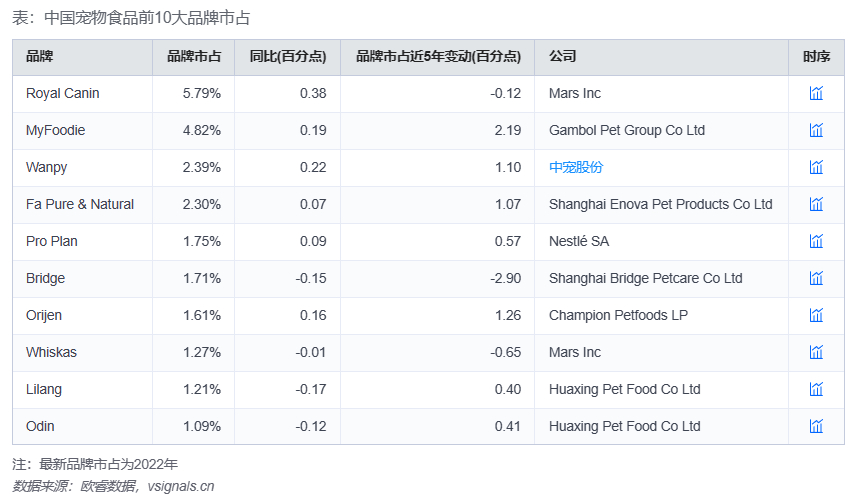
Task: View time series for Fa Pure & Natural
Action: (816, 204)
